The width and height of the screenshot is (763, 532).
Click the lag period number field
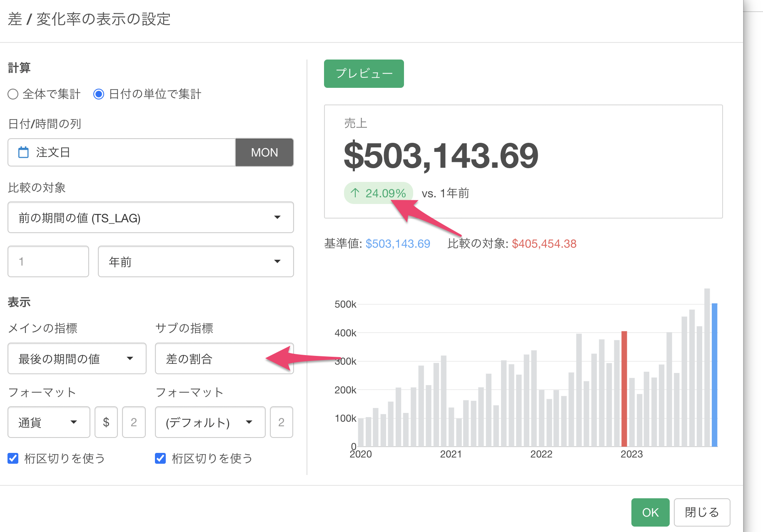pyautogui.click(x=48, y=262)
